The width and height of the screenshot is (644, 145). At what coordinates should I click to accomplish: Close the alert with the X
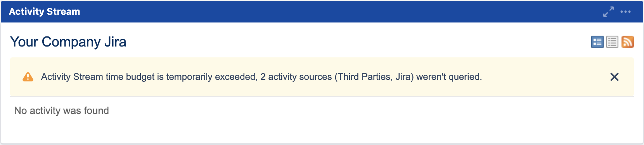pos(615,77)
